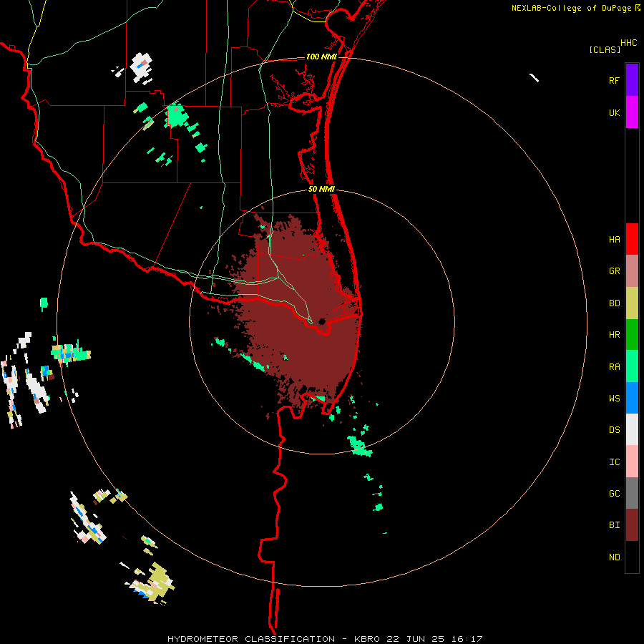Click the BD legend label
Screen dimensions: 644x644
(614, 303)
